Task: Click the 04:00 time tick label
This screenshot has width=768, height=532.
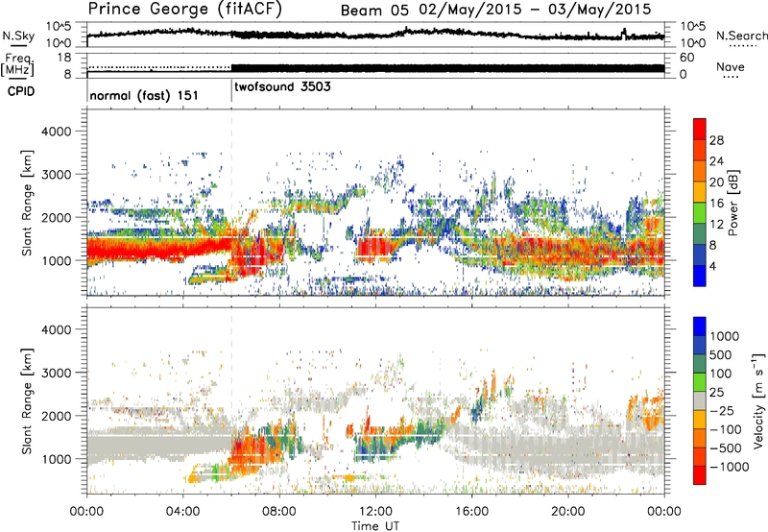Action: tap(182, 512)
